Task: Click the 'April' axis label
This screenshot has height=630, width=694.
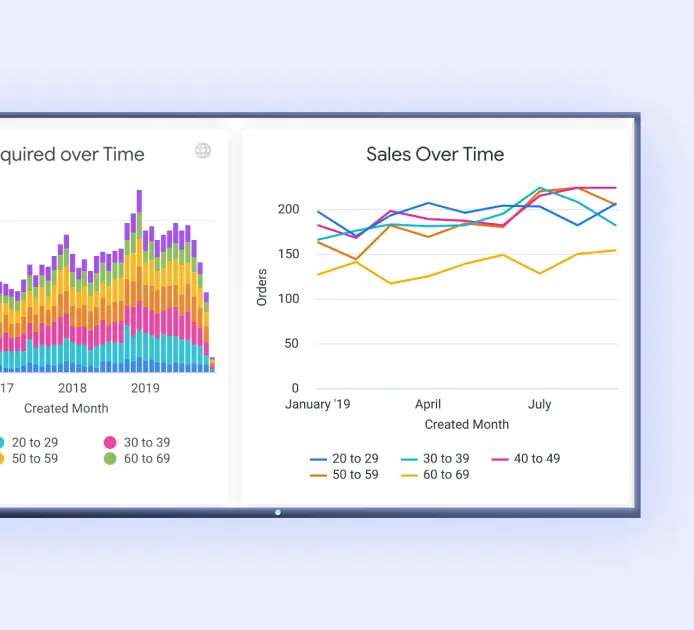Action: coord(428,404)
